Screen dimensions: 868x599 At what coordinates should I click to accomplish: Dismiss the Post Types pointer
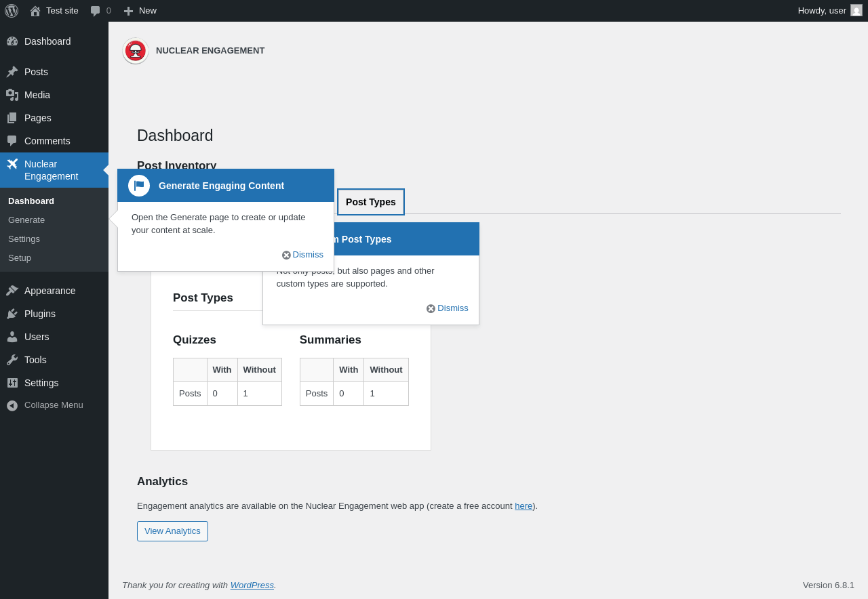pyautogui.click(x=448, y=308)
